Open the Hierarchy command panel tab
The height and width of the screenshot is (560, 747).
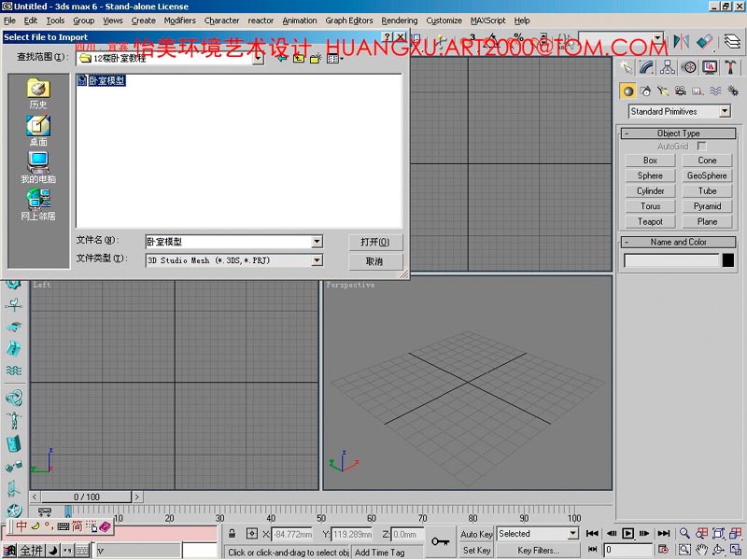pyautogui.click(x=668, y=67)
